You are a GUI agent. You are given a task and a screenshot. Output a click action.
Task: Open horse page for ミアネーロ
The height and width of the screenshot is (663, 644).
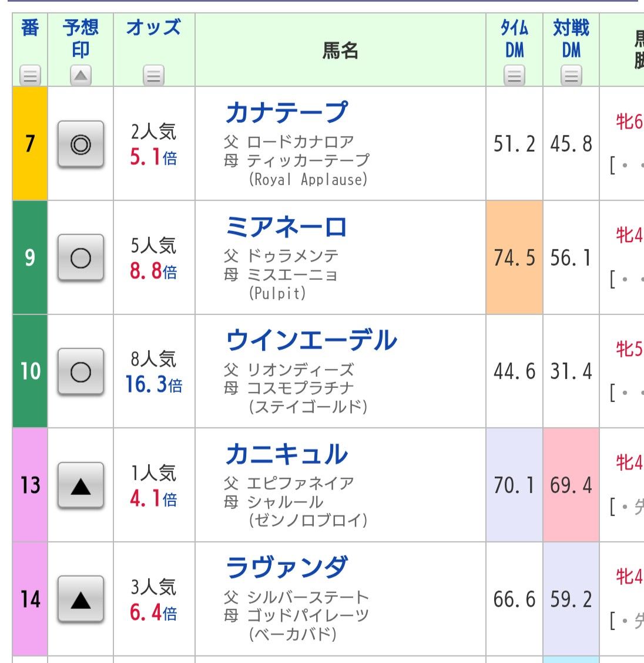[x=287, y=227]
